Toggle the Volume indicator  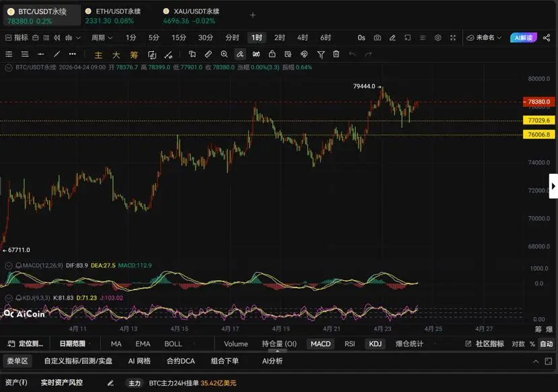coord(236,344)
